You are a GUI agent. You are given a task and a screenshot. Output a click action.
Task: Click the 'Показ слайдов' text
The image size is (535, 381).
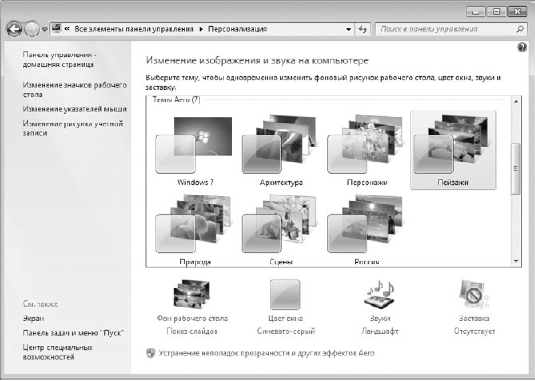[x=192, y=331]
